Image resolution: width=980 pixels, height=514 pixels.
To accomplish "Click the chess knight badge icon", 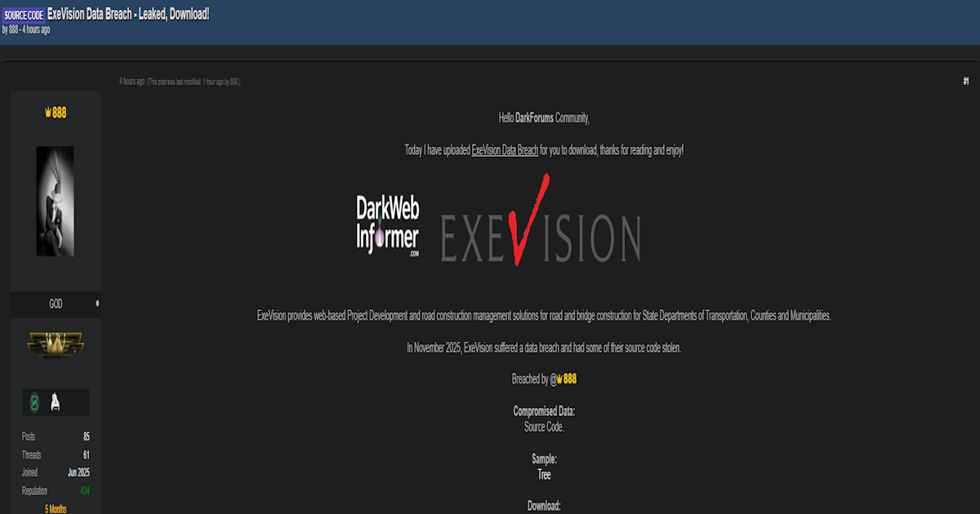I will click(x=55, y=401).
